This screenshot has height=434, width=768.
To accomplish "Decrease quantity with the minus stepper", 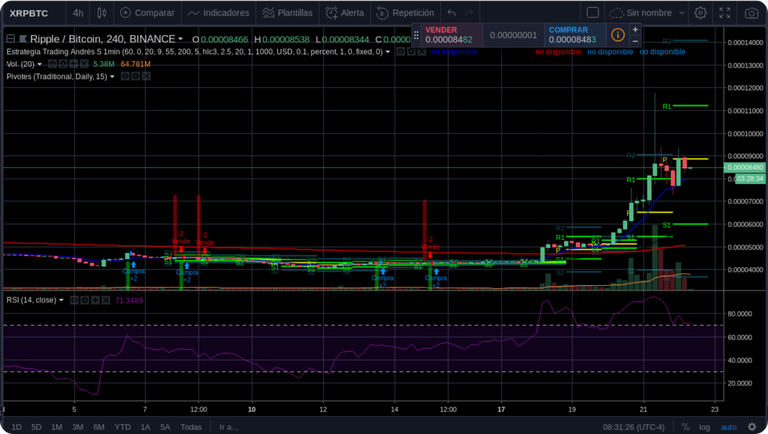I will tap(635, 41).
